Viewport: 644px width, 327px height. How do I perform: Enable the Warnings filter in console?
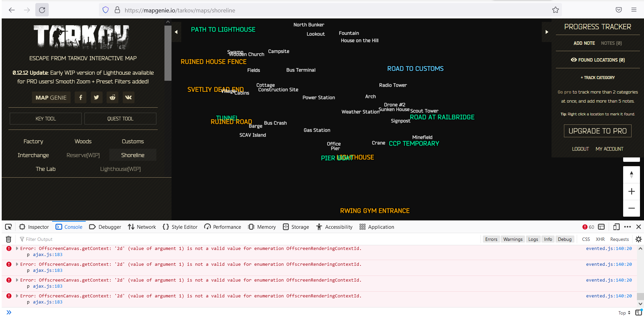(513, 239)
